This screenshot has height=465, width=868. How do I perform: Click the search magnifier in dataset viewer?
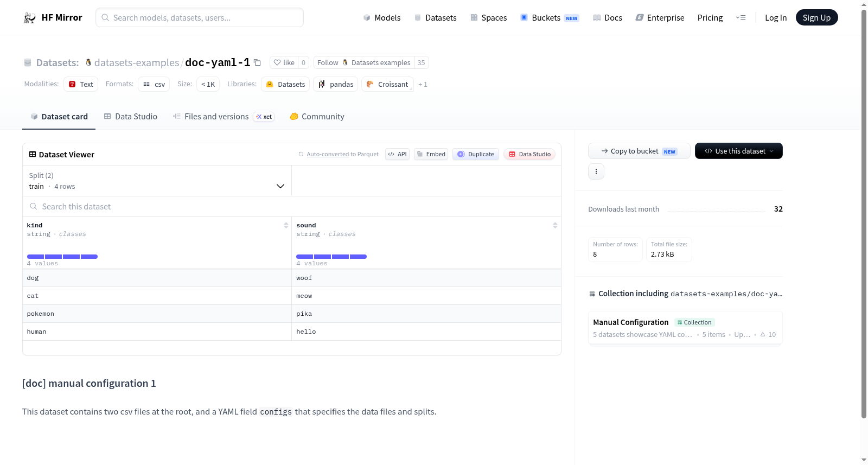[34, 207]
